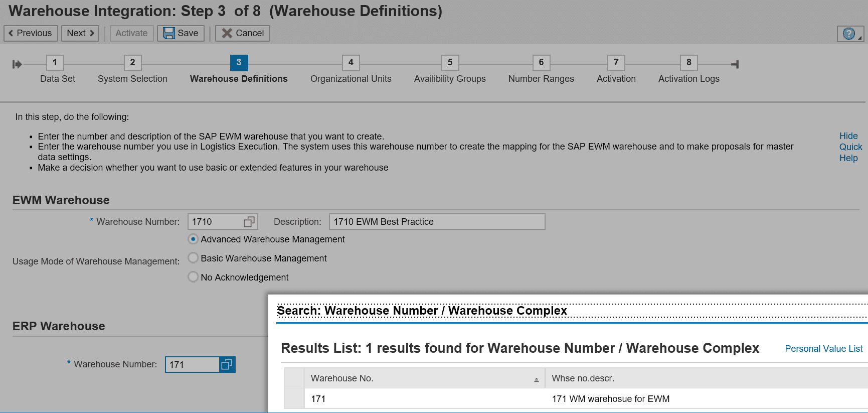
Task: Select Advanced Warehouse Management option
Action: tap(193, 239)
